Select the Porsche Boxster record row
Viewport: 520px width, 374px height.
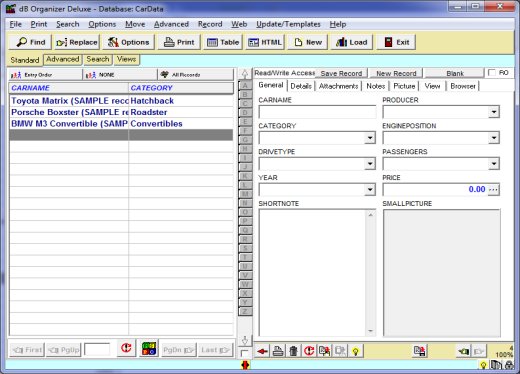tap(121, 112)
